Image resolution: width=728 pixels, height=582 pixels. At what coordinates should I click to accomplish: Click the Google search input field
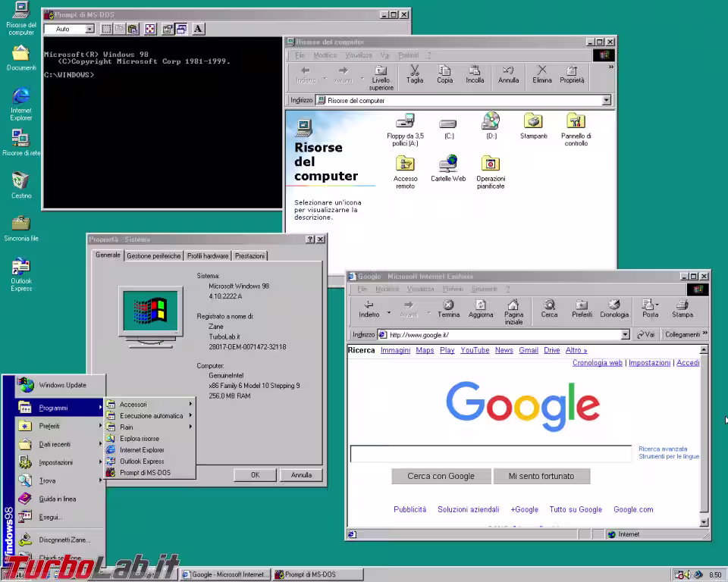coord(491,453)
